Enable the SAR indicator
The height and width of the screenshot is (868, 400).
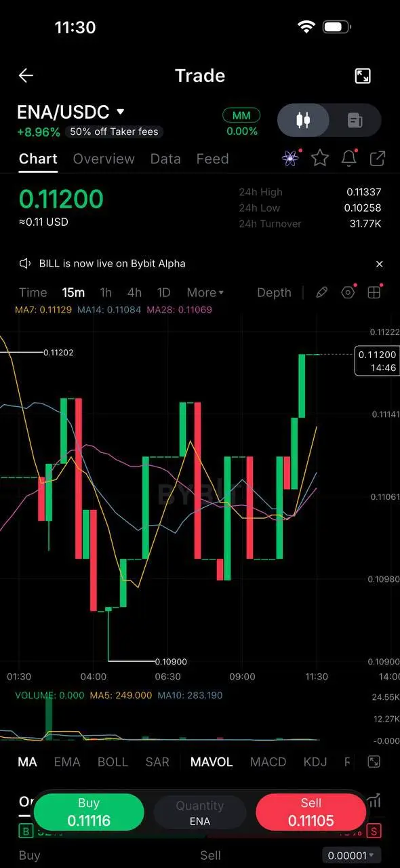click(x=157, y=762)
